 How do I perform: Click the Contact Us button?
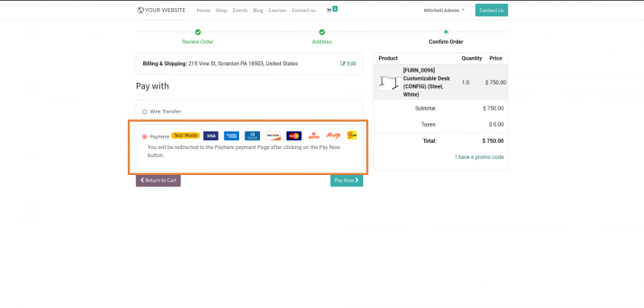491,10
